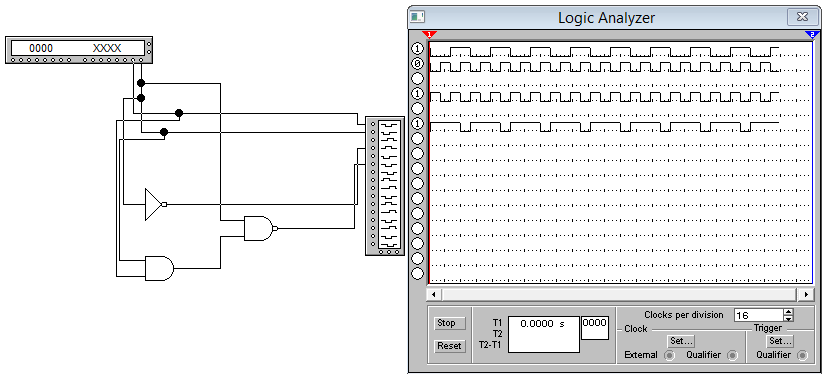Click the waveform horizontal scrollbar track

point(620,294)
